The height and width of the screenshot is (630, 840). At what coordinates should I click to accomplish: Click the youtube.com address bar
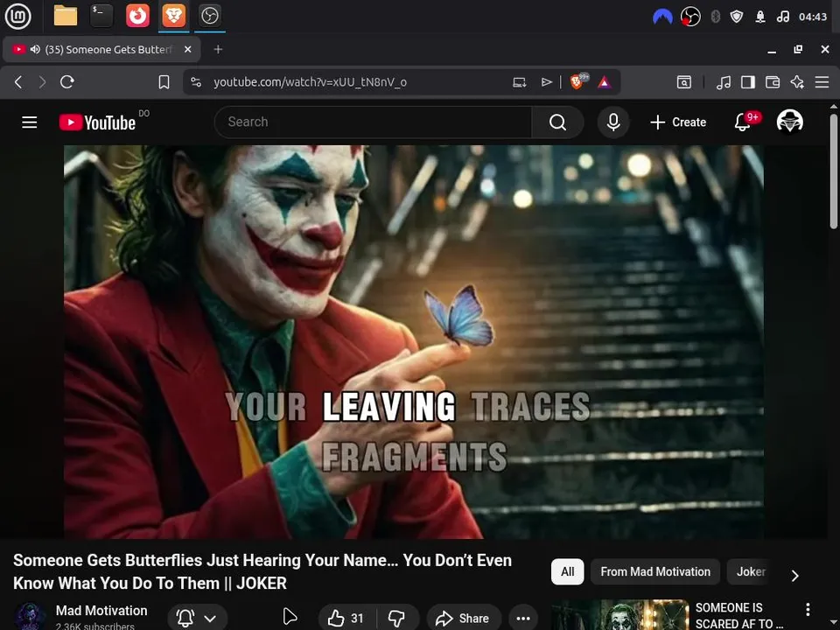310,82
